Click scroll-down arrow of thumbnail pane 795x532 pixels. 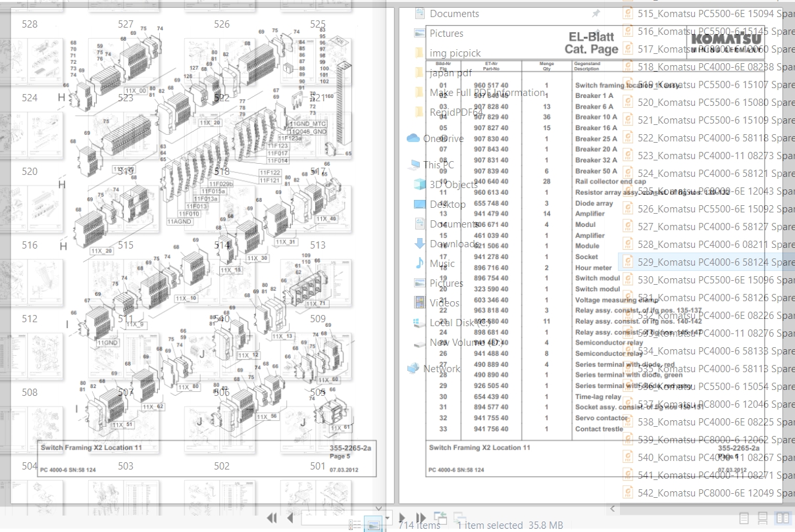[378, 508]
